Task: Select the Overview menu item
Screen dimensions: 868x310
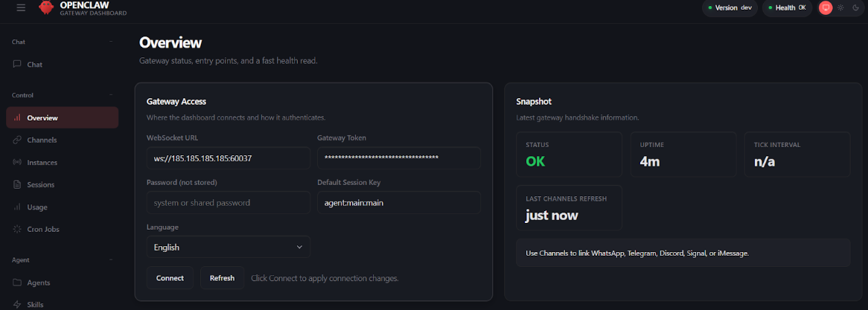Action: pyautogui.click(x=42, y=117)
